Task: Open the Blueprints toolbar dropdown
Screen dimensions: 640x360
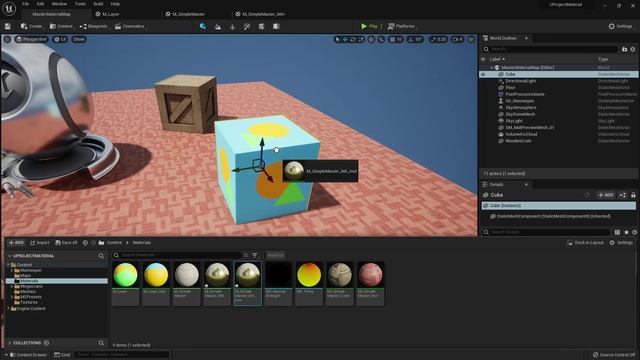Action: pyautogui.click(x=94, y=26)
